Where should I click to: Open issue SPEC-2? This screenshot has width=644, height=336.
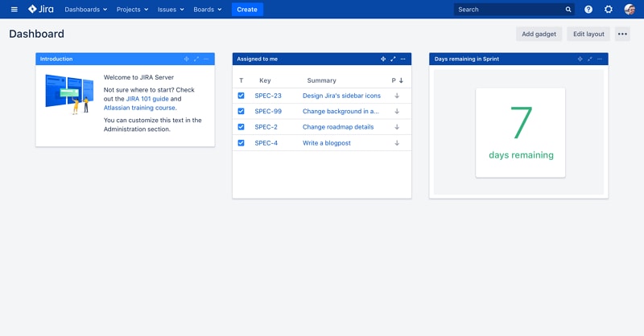tap(266, 127)
